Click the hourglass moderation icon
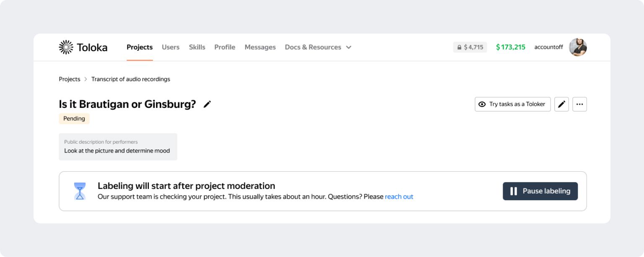This screenshot has width=644, height=257. [x=80, y=191]
